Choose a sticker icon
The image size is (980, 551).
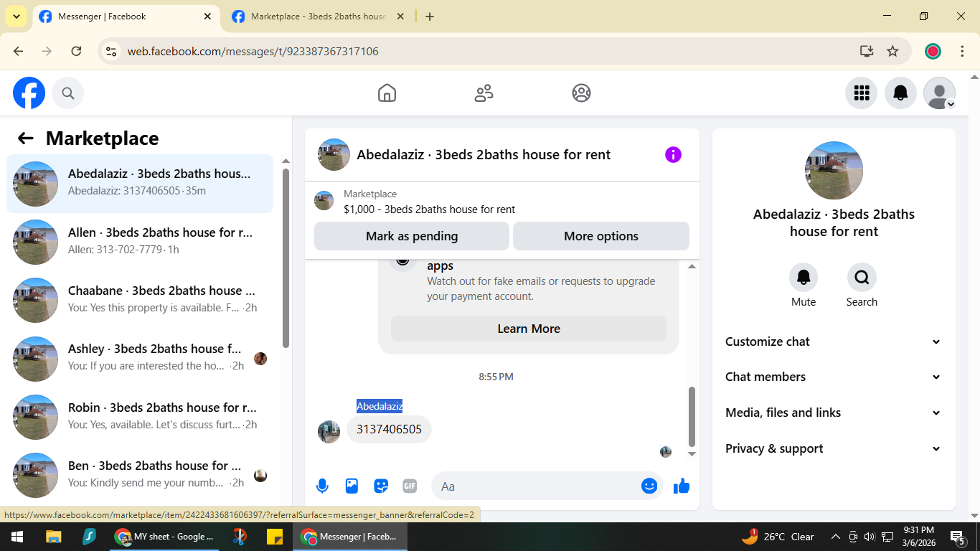[x=381, y=486]
